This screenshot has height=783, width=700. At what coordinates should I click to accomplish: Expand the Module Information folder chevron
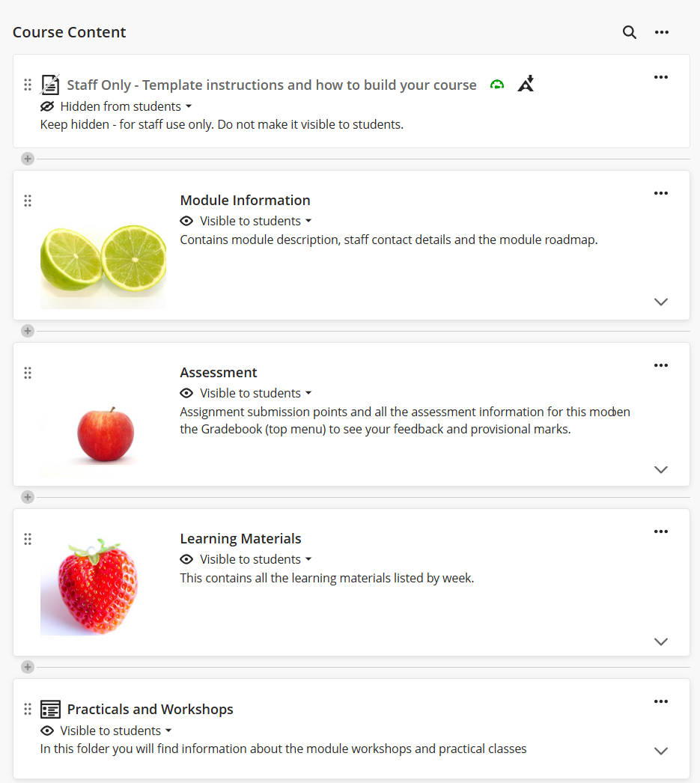660,302
